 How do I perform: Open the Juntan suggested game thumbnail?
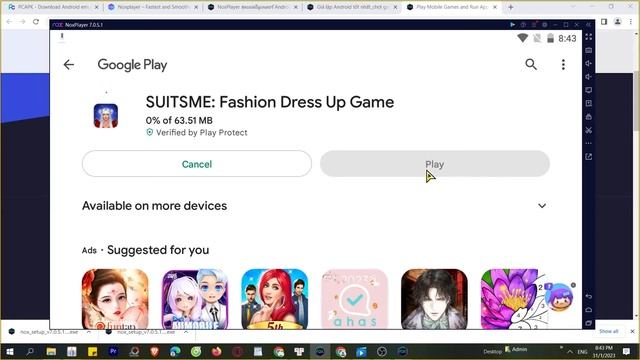[115, 299]
